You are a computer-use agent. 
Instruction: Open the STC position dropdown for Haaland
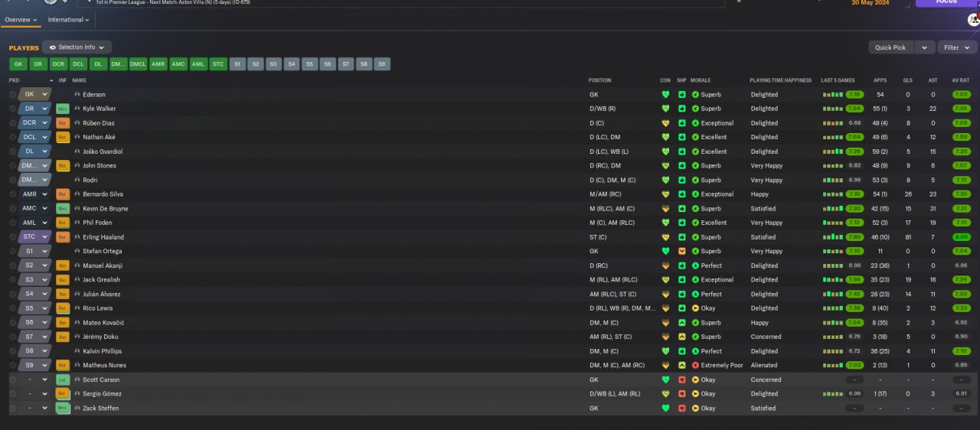pos(44,237)
